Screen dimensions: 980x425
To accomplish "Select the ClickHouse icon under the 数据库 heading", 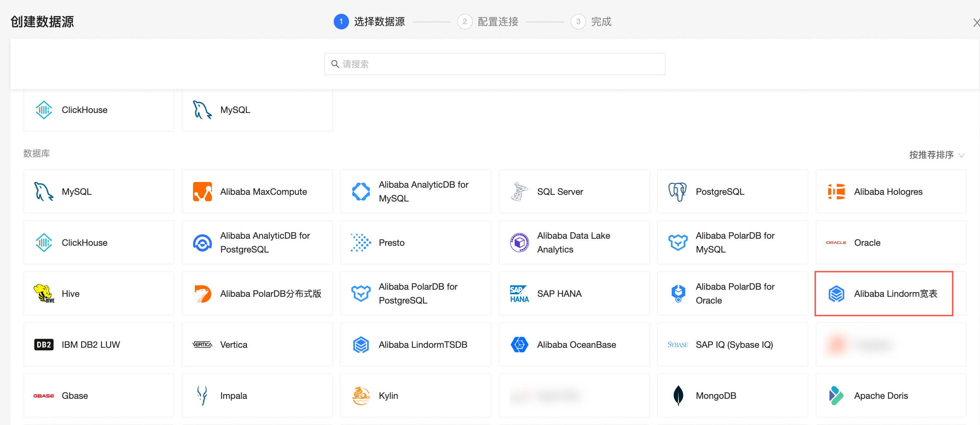I will (44, 243).
